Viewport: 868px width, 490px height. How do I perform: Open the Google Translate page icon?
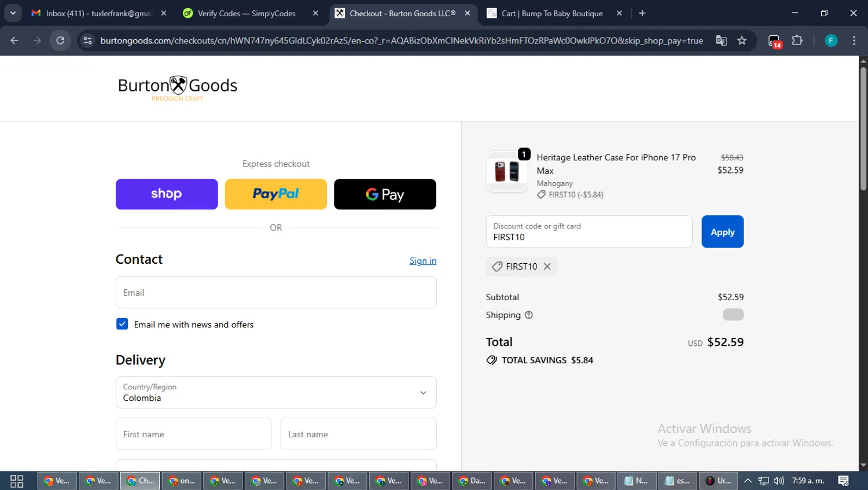click(721, 40)
